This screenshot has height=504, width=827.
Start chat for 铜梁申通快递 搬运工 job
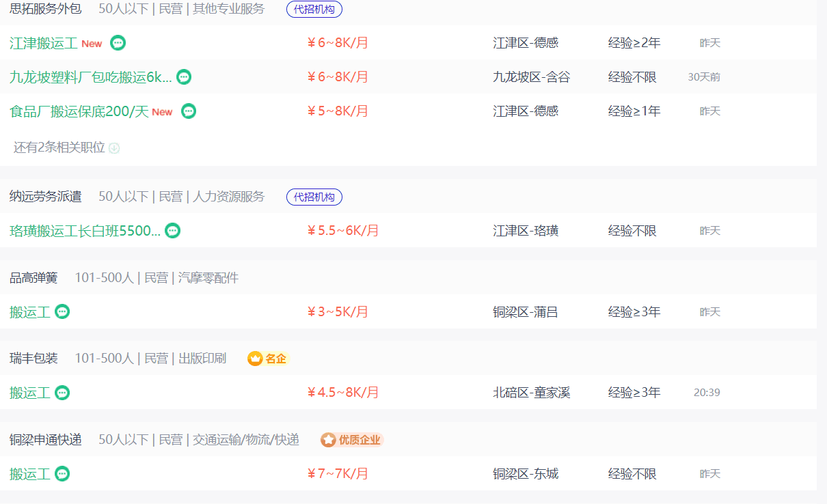point(62,473)
